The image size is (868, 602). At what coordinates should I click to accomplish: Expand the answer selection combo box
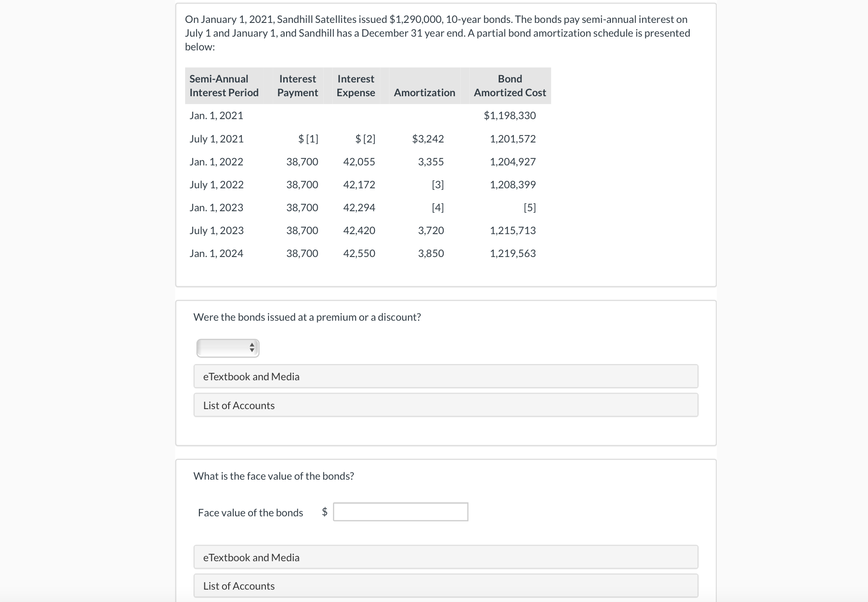[x=228, y=347]
